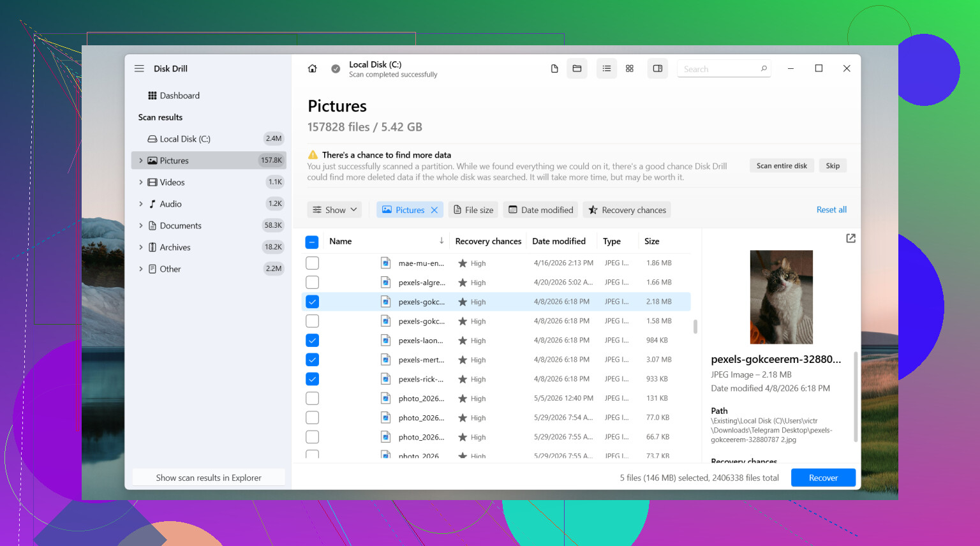Uncheck the pexels-rick file checkbox
Screen dimensions: 980x546
[312, 379]
